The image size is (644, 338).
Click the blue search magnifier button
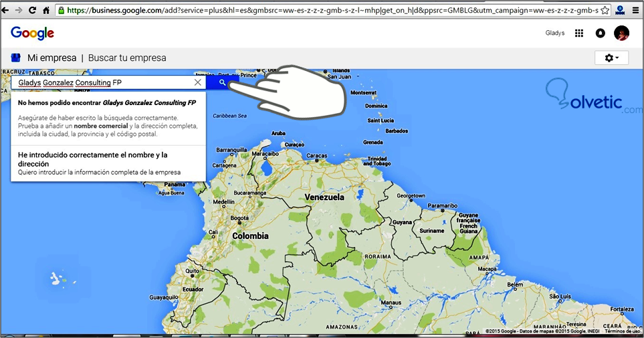click(x=222, y=82)
